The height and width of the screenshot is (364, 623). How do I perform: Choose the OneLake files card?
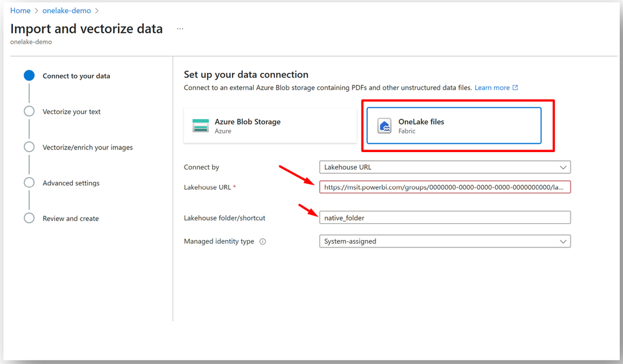coord(454,125)
